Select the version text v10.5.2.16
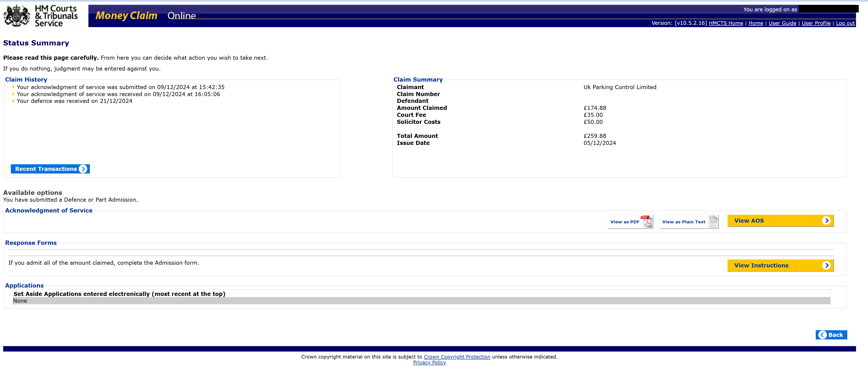 coord(691,23)
